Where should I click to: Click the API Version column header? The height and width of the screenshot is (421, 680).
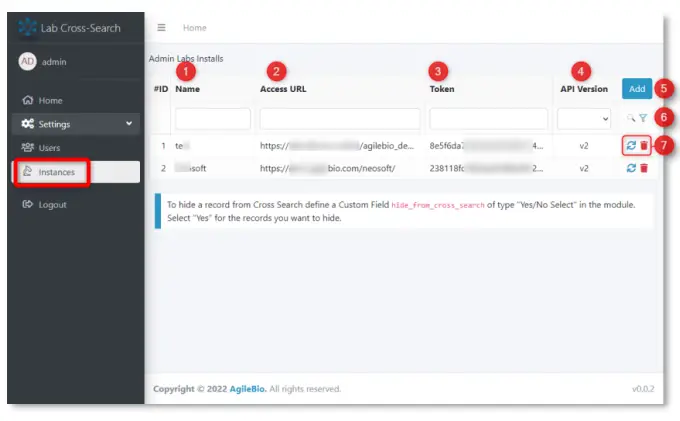584,89
